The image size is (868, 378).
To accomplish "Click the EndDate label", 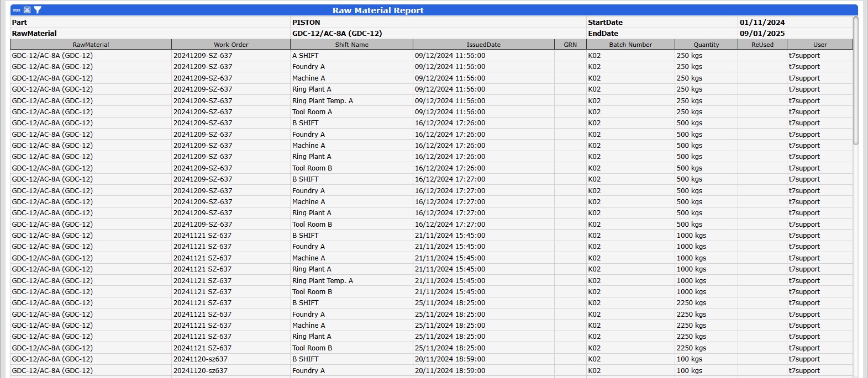I will point(603,34).
